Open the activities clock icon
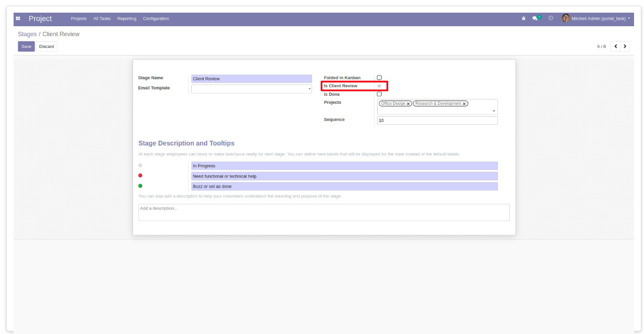644x334 pixels. (551, 19)
